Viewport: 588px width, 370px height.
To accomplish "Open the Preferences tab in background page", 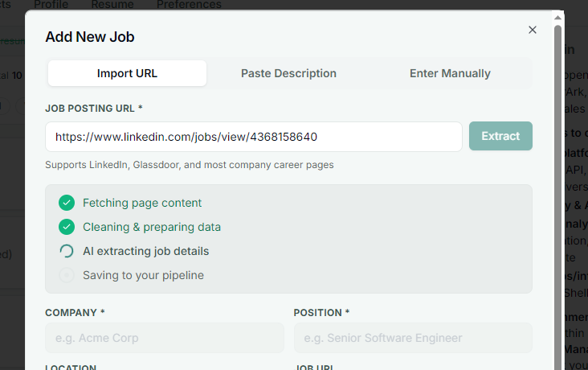I will 189,5.
